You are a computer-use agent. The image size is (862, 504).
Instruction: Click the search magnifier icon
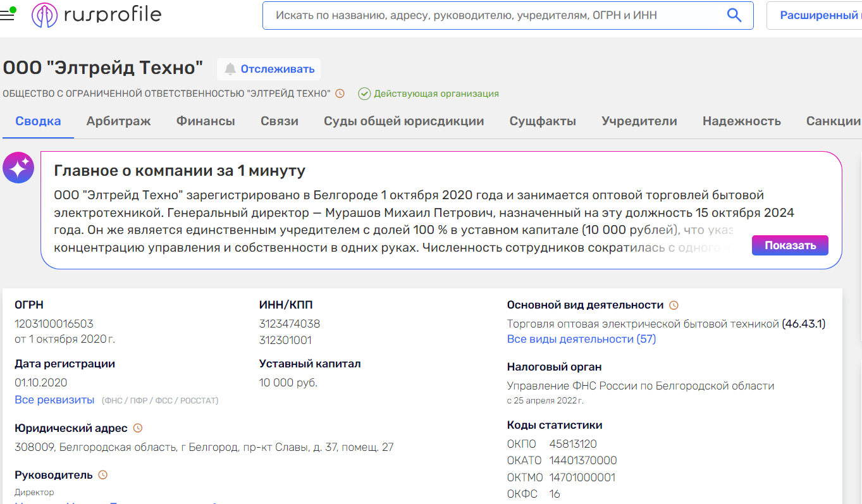pyautogui.click(x=734, y=15)
